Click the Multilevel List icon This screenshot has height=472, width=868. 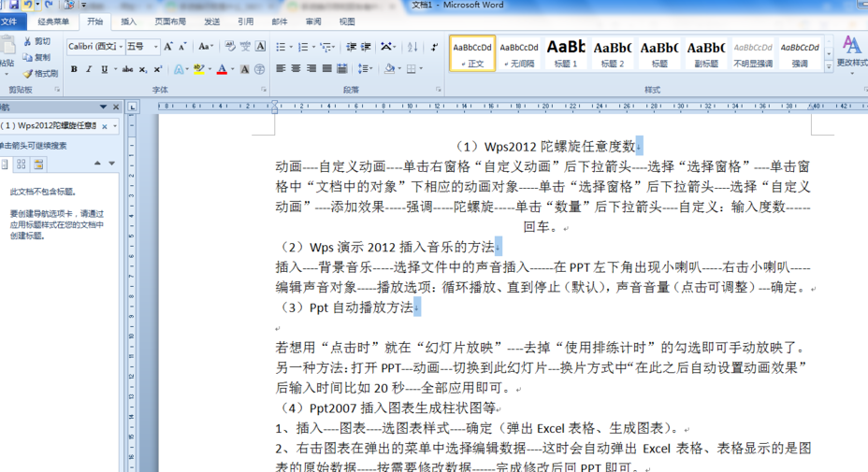[x=325, y=47]
